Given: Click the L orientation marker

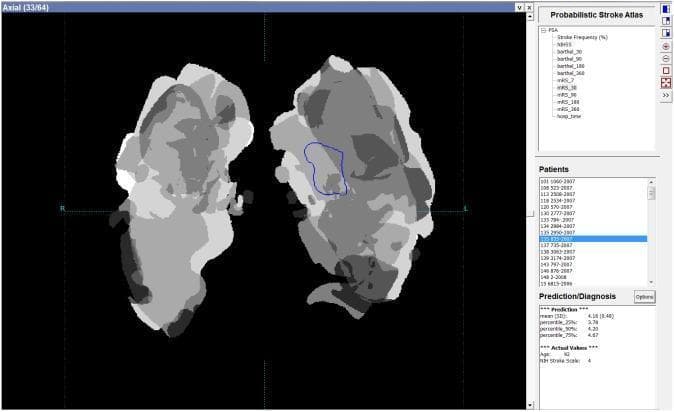Looking at the screenshot, I should pos(466,209).
